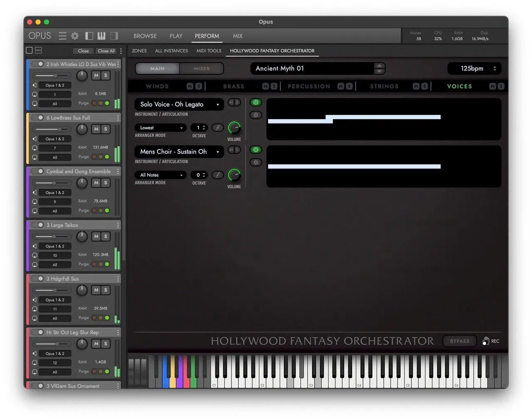Screen dimensions: 532x420
Task: Open the Solo Voice - Oh Legato instrument dropdown
Action: [179, 104]
